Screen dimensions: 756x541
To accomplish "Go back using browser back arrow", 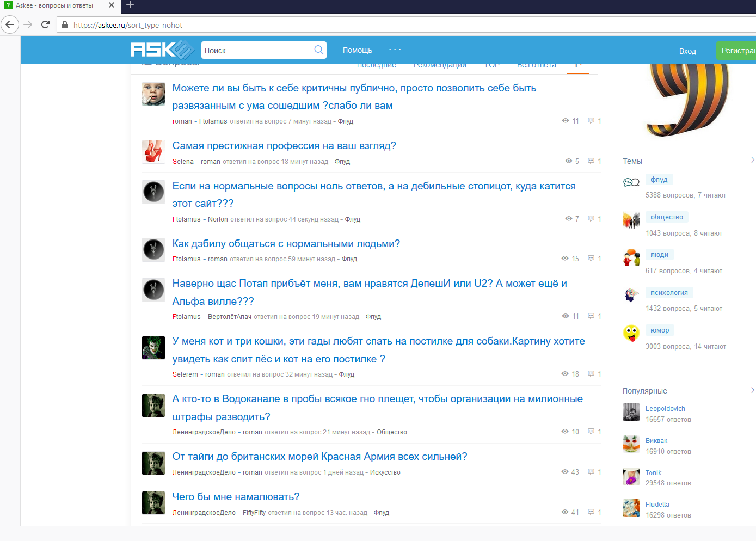I will 10,24.
